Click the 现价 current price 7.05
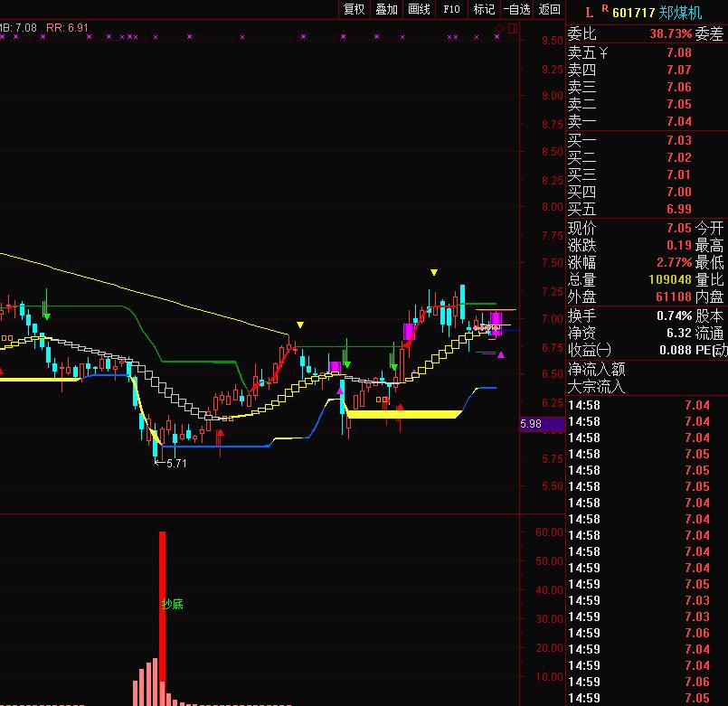Screen dimensions: 728x706 point(679,228)
